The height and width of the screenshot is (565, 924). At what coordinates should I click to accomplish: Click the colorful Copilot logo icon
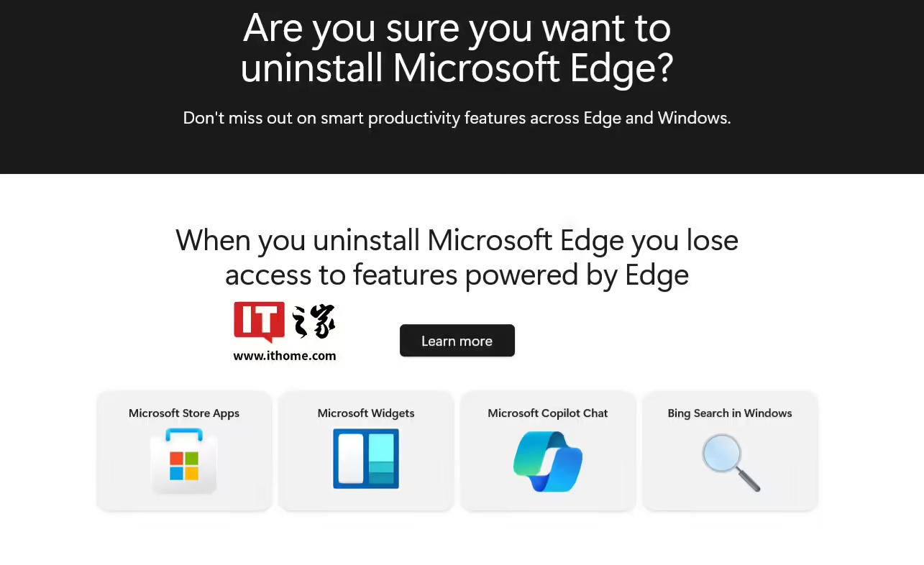(x=548, y=461)
